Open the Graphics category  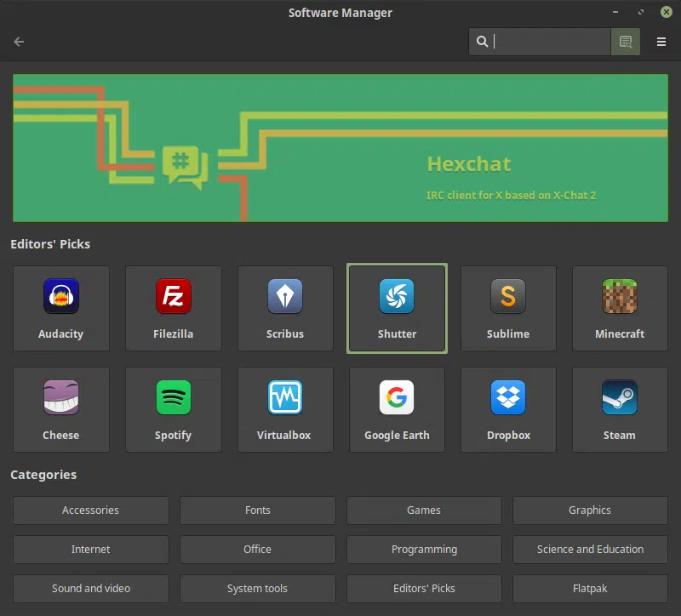[590, 510]
